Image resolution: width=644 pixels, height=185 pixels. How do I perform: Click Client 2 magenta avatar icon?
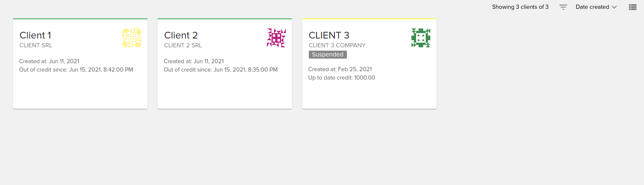(x=276, y=38)
